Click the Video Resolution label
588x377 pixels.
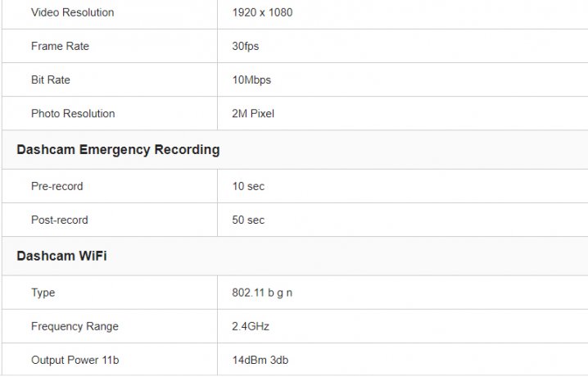pos(72,12)
